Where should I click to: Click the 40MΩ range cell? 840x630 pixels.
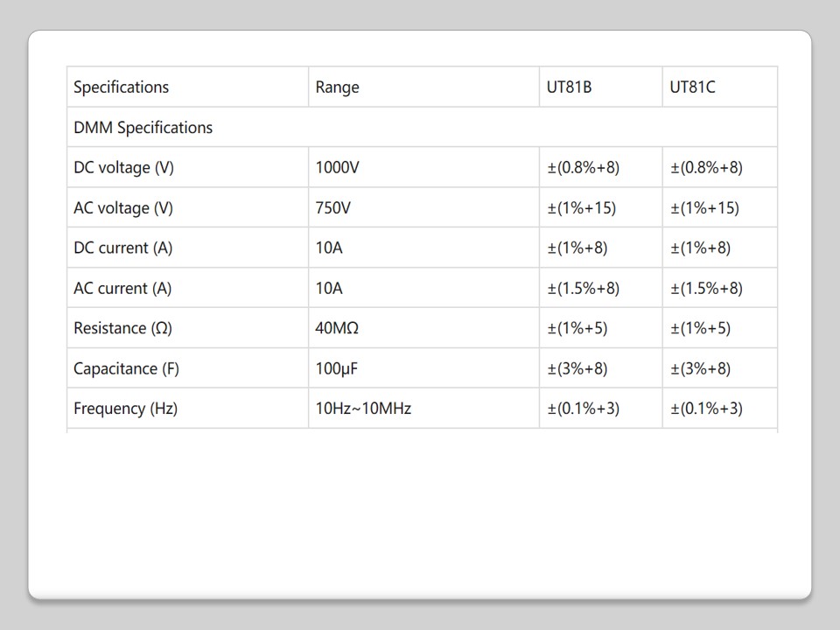[338, 329]
